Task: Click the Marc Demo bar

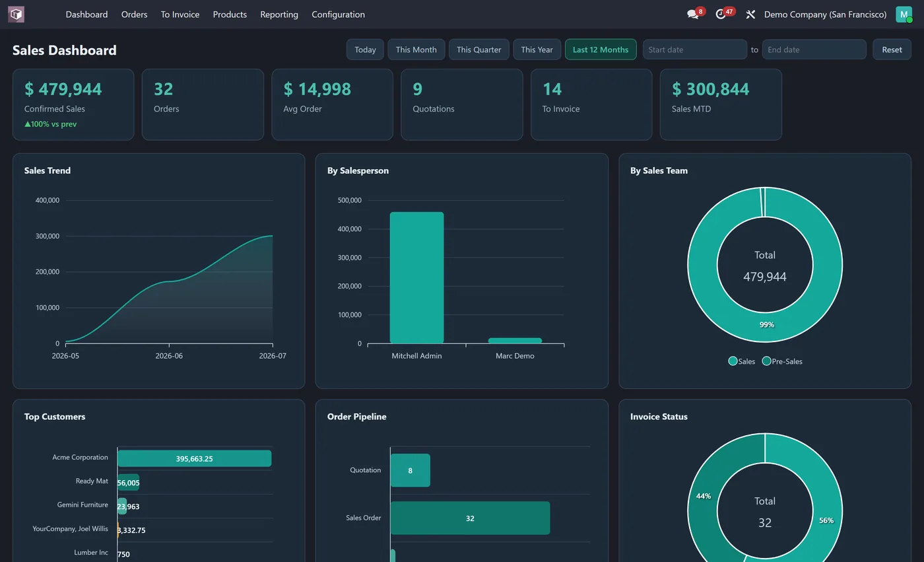Action: [x=515, y=341]
